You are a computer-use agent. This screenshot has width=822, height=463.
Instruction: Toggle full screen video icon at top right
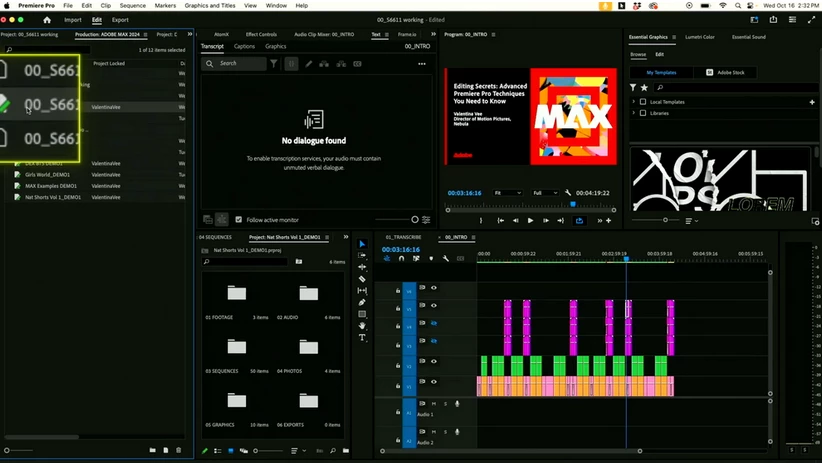pos(812,19)
